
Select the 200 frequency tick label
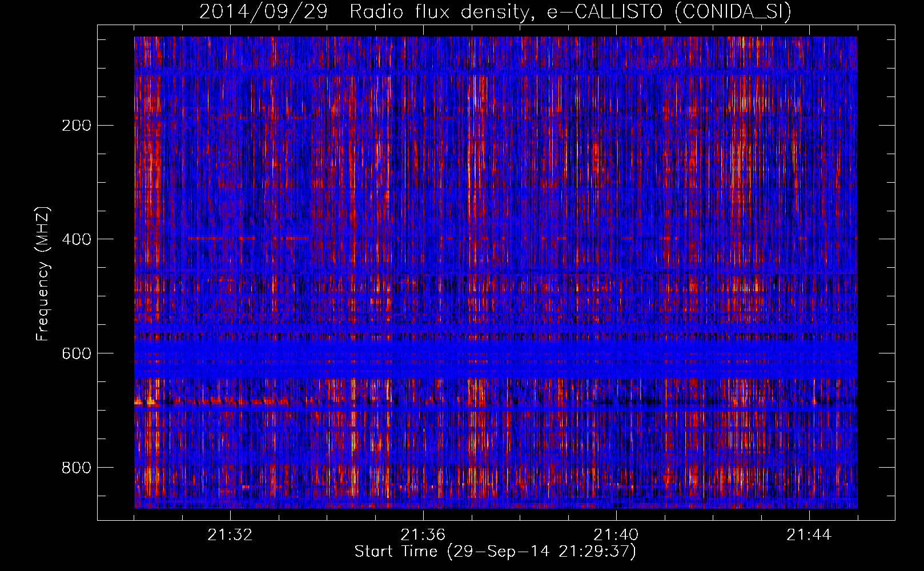[x=77, y=125]
